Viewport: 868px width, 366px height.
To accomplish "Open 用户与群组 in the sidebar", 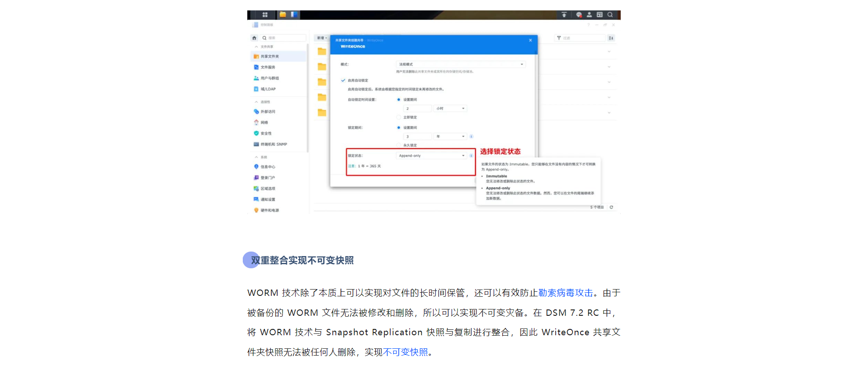I will pyautogui.click(x=270, y=78).
